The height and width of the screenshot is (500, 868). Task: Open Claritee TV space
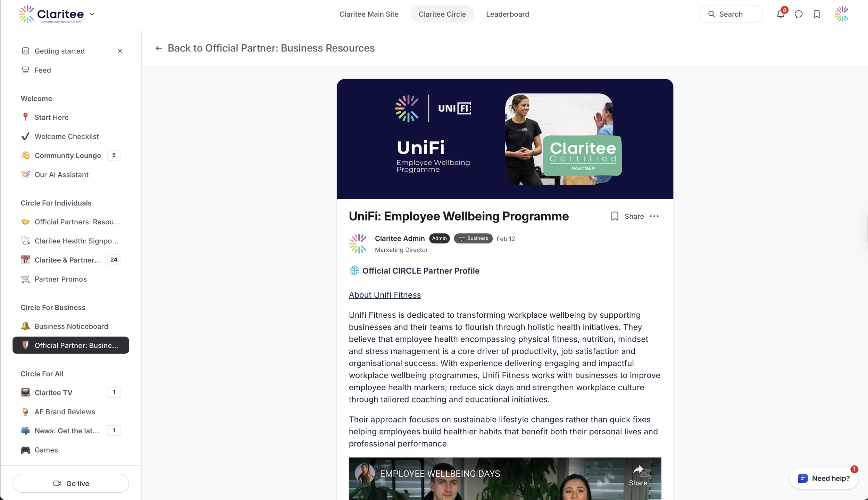pyautogui.click(x=53, y=392)
